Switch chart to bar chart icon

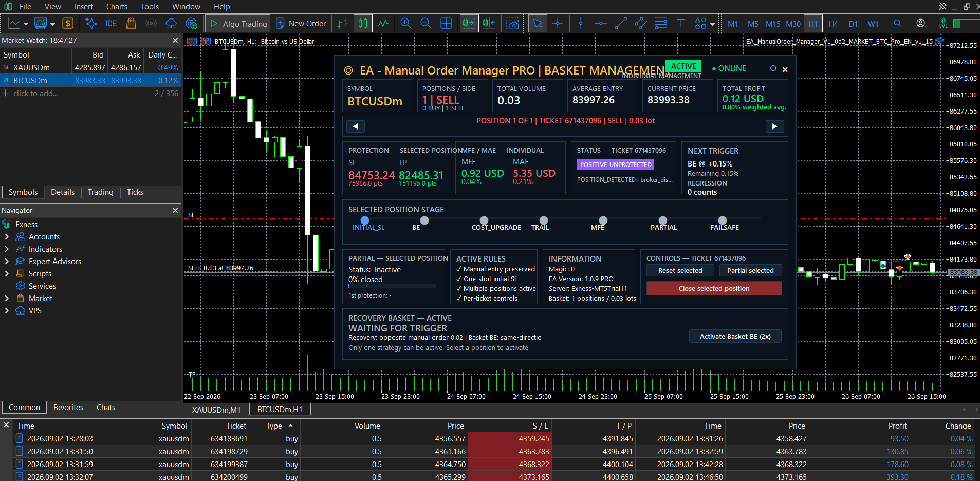point(343,24)
